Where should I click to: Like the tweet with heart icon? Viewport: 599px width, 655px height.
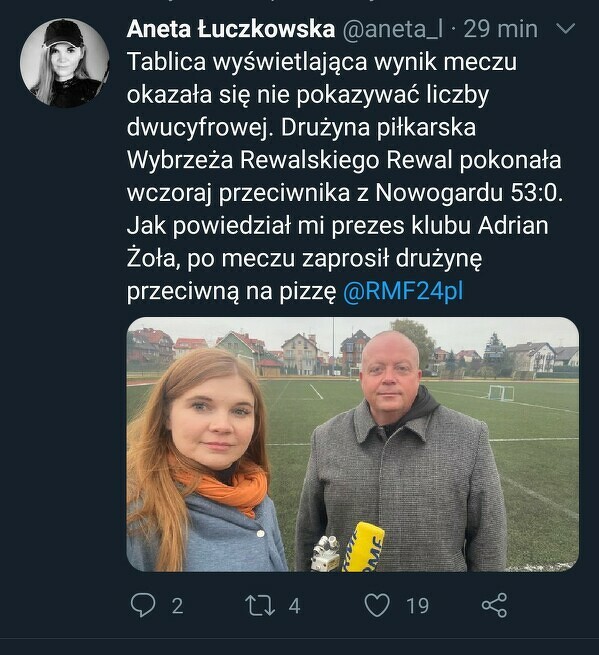tap(377, 605)
